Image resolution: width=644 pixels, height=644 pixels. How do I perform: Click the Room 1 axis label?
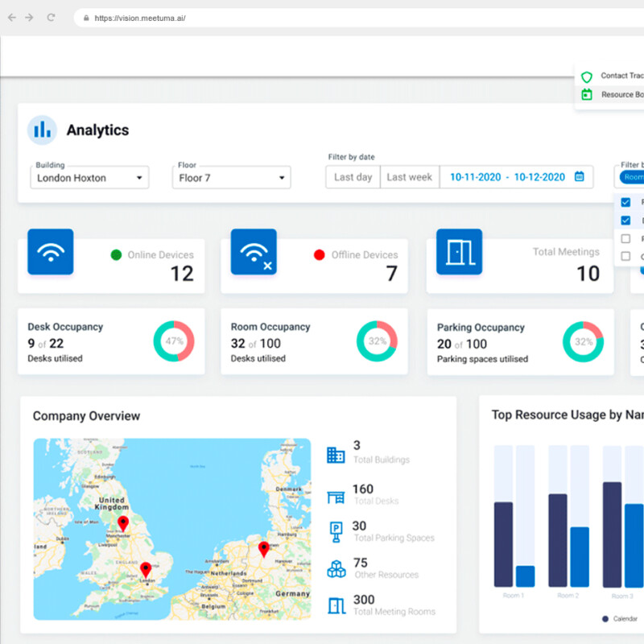514,596
